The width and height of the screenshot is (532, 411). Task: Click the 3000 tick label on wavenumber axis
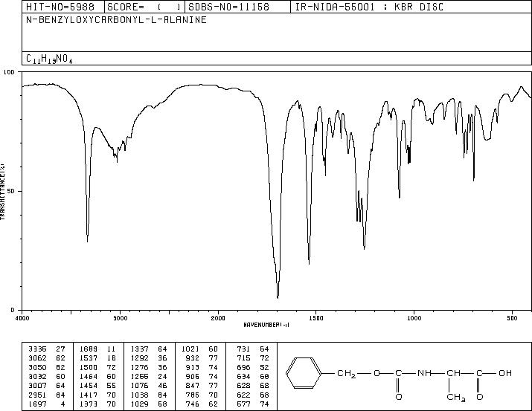click(x=120, y=318)
